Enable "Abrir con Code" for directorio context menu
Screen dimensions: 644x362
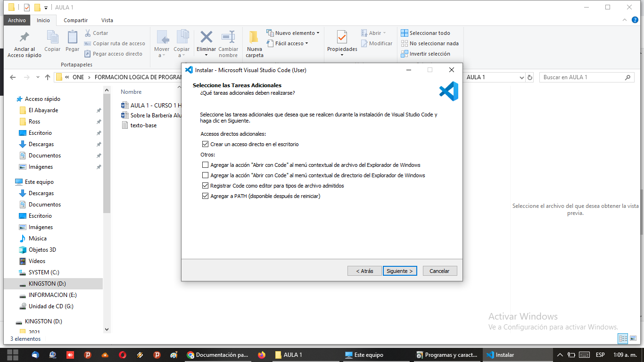205,175
